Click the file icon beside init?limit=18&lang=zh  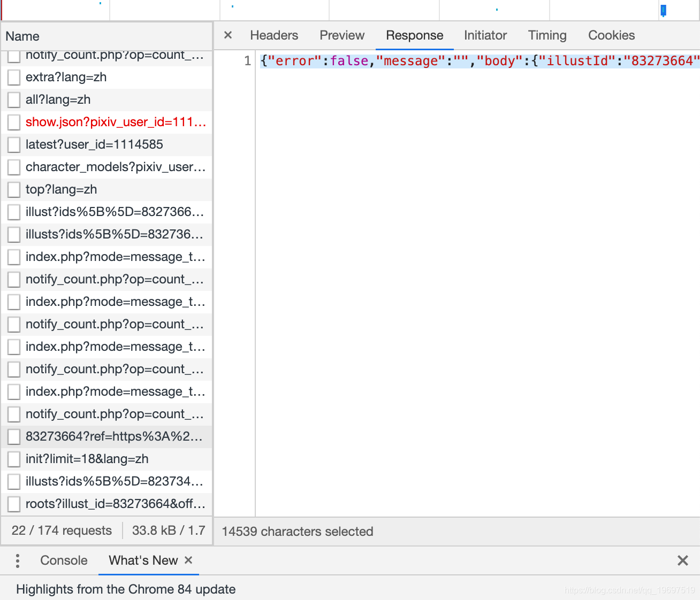point(14,459)
